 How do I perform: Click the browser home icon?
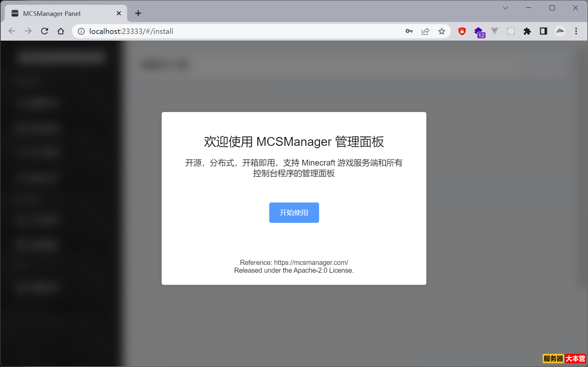pos(61,31)
